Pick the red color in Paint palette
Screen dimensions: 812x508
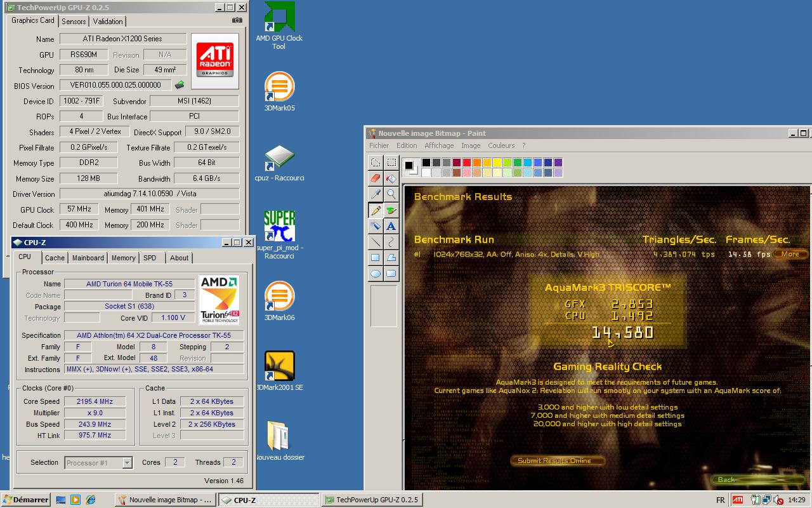coord(467,163)
